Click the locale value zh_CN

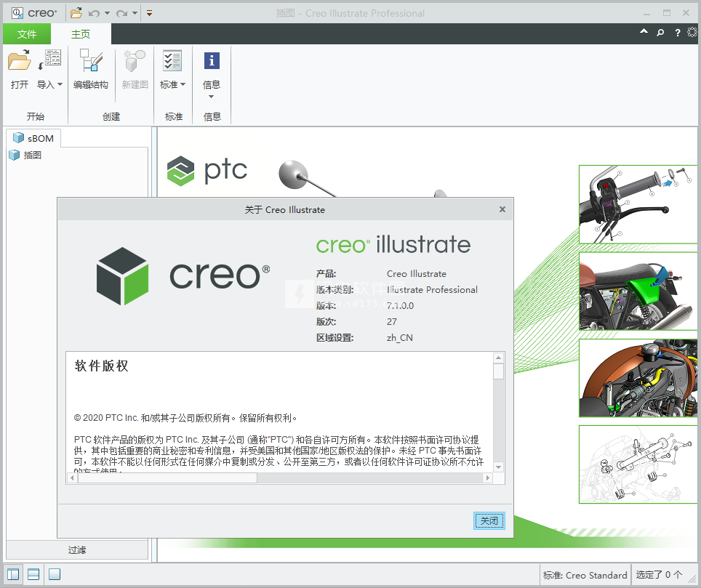point(400,338)
